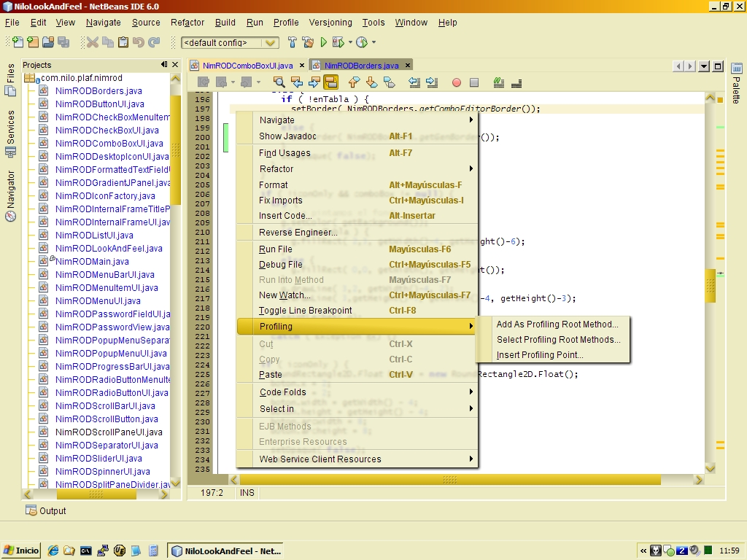Image resolution: width=747 pixels, height=560 pixels.
Task: Run the main project with the green arrow
Action: 323,43
